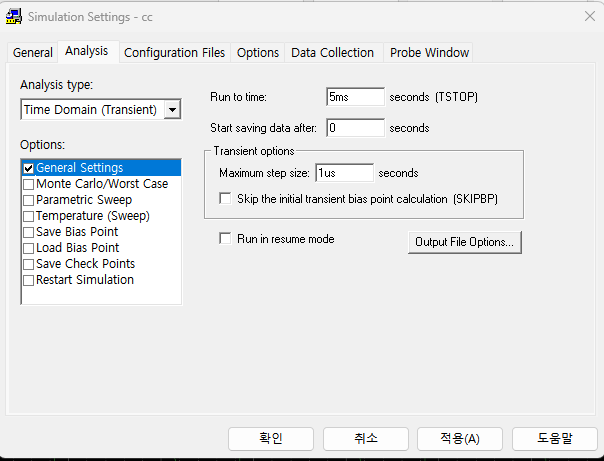Select the Time Domain (Transient) combo text
This screenshot has height=461, width=604.
click(90, 110)
